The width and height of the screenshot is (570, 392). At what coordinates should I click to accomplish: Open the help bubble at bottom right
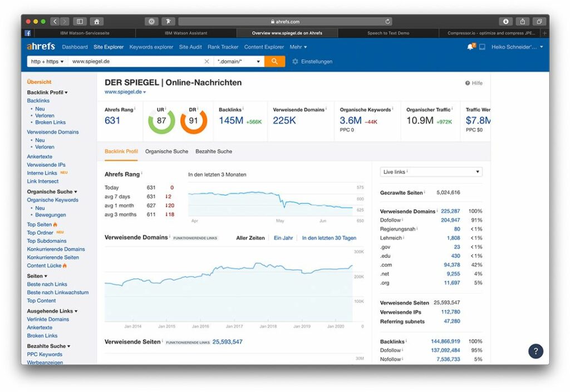(x=535, y=351)
